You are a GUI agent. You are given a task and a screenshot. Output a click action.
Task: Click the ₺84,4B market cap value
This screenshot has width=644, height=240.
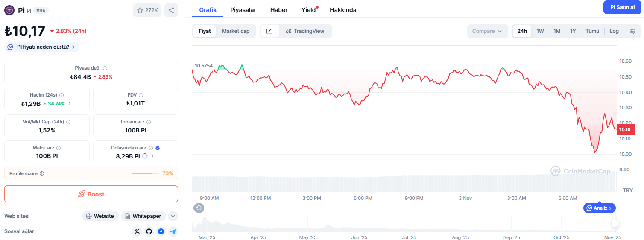(80, 77)
